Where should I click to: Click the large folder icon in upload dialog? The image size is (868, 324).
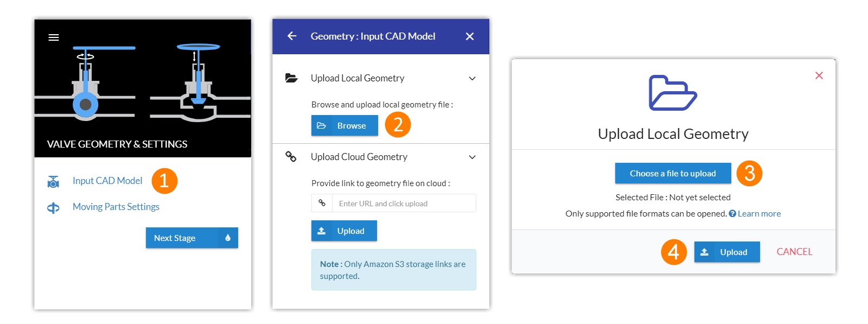[x=673, y=93]
